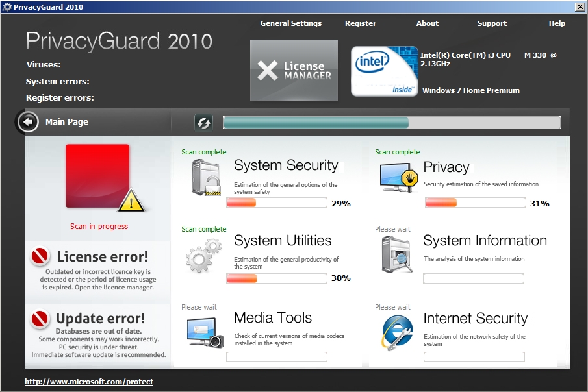Click Windows 7 Home Premium text
Viewport: 588px width, 392px height.
click(471, 90)
